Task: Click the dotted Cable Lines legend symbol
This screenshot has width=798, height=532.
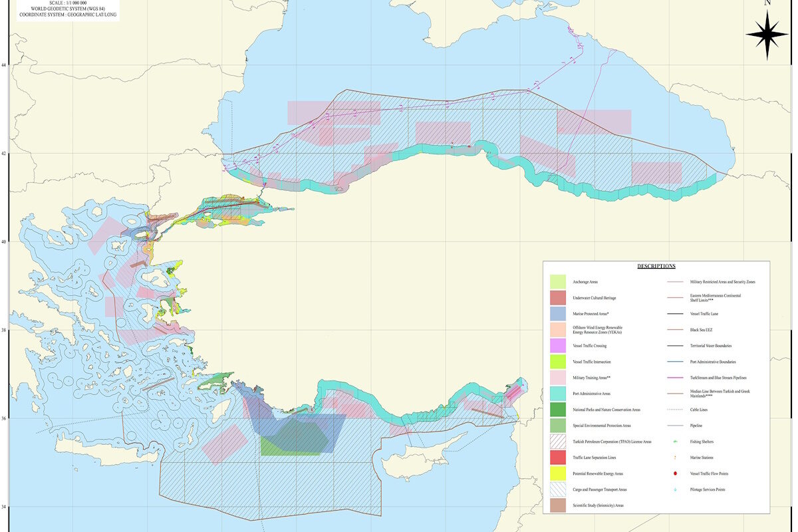Action: tap(675, 410)
